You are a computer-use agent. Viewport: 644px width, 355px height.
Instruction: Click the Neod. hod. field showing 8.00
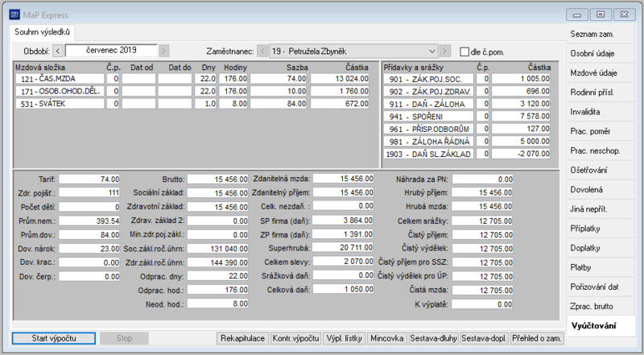tap(217, 304)
